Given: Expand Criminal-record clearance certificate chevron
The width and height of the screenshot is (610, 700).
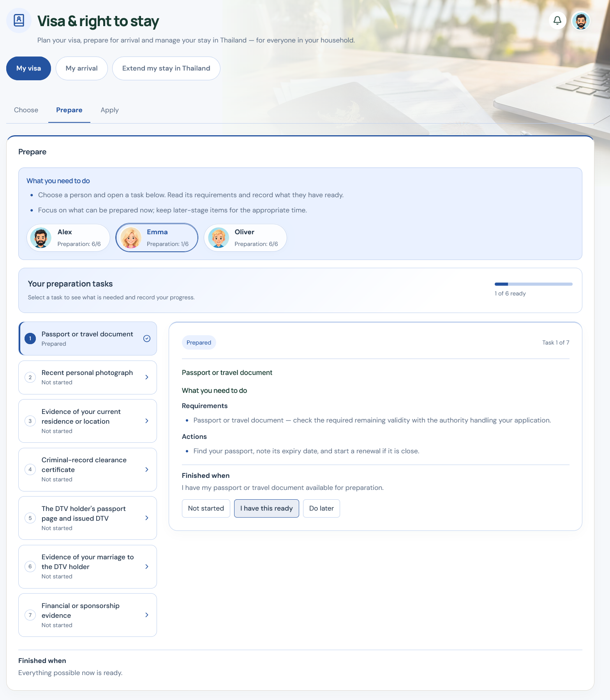Looking at the screenshot, I should [147, 469].
